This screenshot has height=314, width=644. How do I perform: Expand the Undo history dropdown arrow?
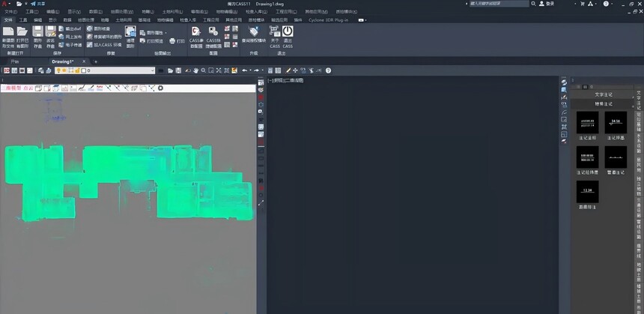tap(250, 70)
